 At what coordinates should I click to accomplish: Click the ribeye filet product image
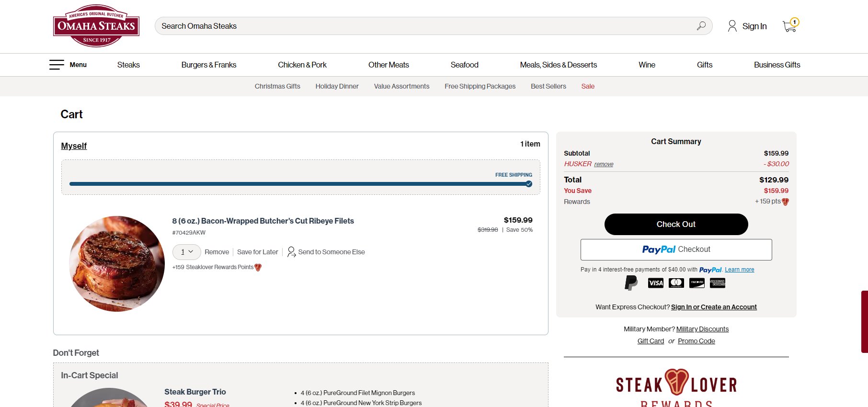117,264
